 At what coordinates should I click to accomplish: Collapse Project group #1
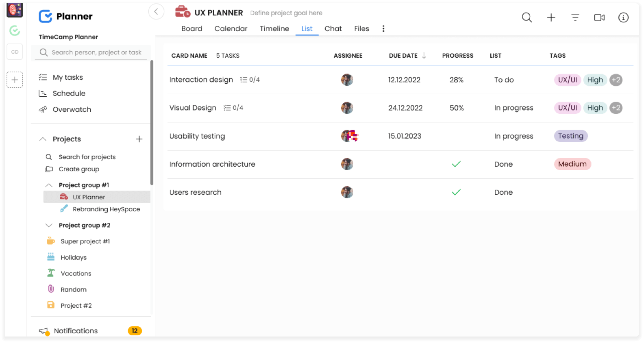[x=49, y=185]
